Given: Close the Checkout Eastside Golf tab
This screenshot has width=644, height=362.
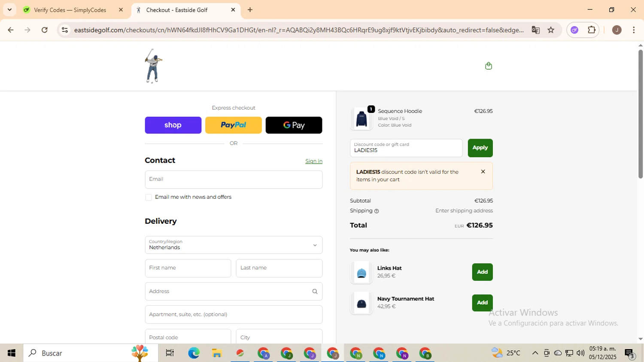Looking at the screenshot, I should click(233, 10).
